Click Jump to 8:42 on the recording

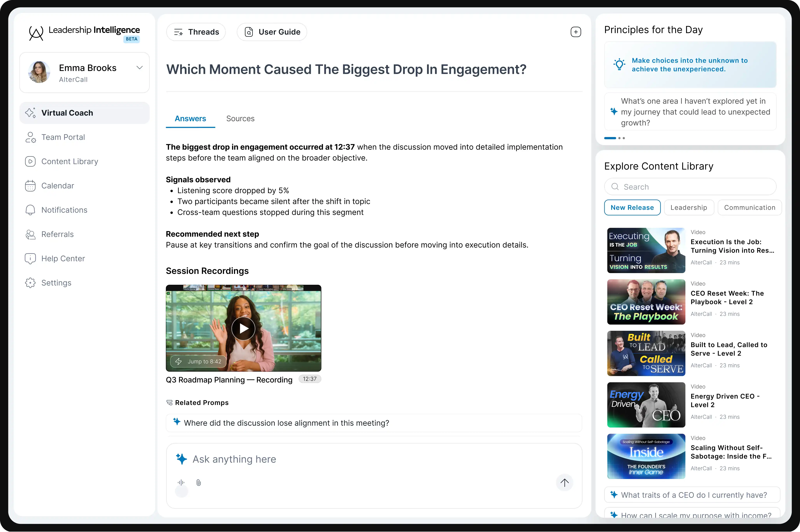(199, 361)
